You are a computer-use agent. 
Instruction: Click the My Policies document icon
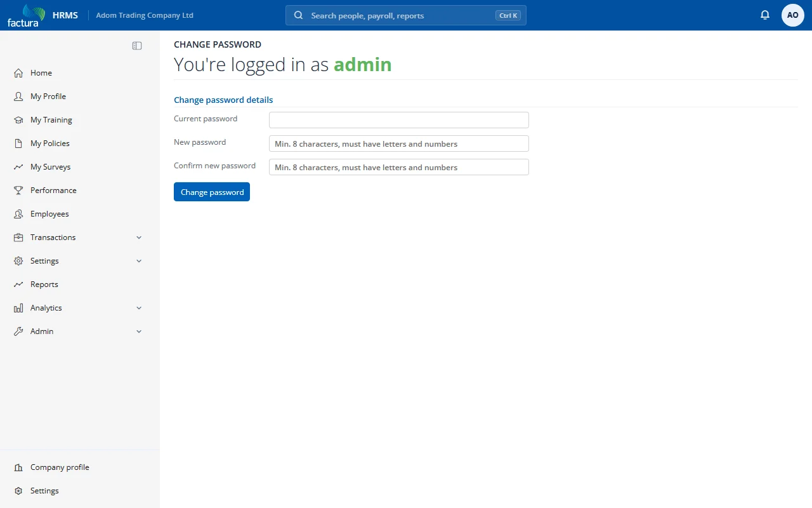[x=18, y=144]
